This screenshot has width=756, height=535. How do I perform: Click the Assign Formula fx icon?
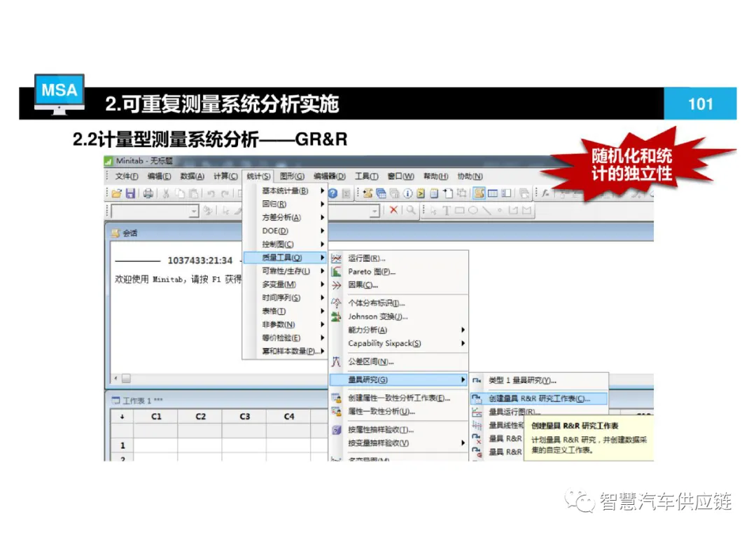[x=545, y=193]
